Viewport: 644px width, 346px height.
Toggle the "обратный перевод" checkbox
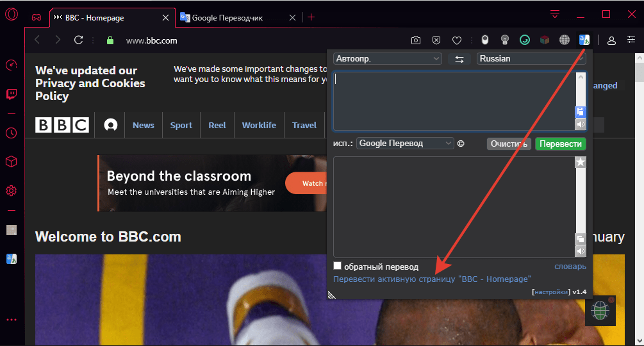click(338, 266)
